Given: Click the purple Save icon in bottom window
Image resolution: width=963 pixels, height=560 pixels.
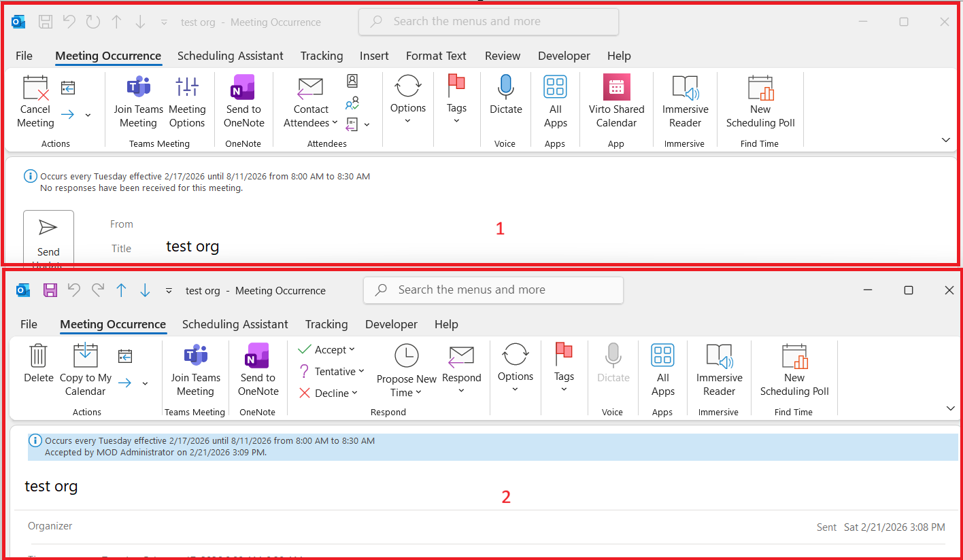Looking at the screenshot, I should click(50, 290).
